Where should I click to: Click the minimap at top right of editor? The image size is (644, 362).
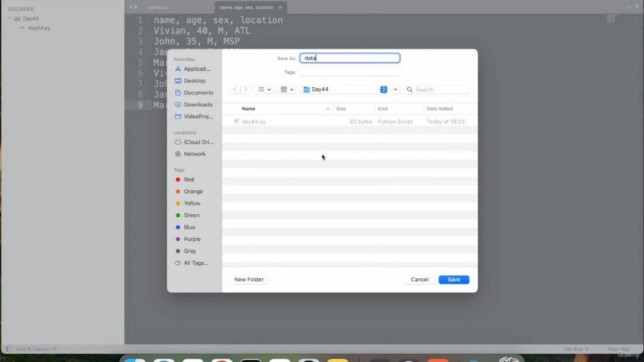click(611, 18)
